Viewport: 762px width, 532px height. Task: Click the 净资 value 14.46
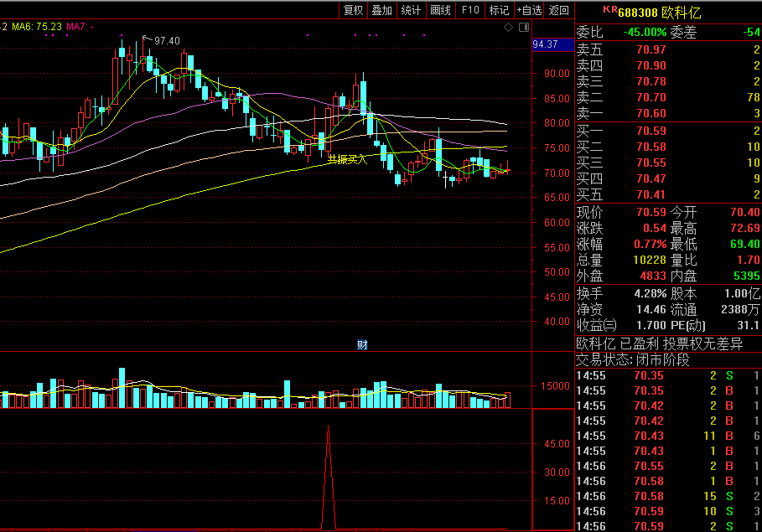tap(651, 309)
